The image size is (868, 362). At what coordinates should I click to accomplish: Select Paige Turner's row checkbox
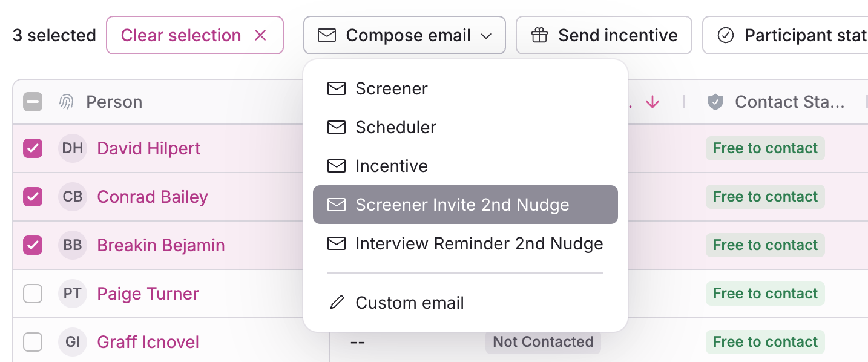pos(33,294)
